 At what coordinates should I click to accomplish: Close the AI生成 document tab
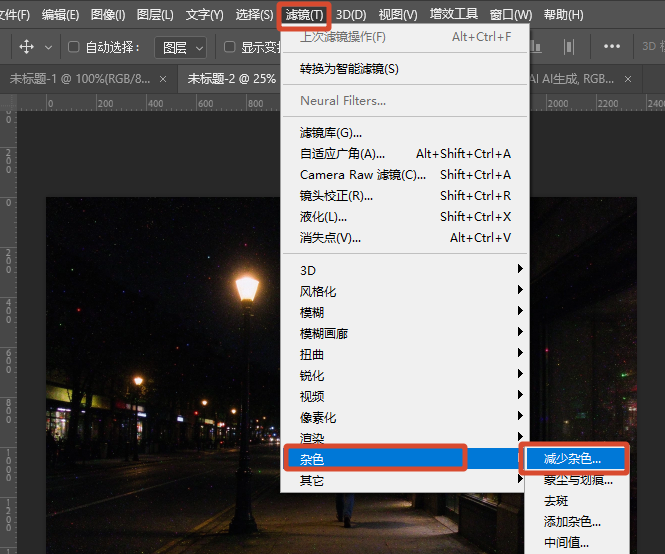point(628,79)
